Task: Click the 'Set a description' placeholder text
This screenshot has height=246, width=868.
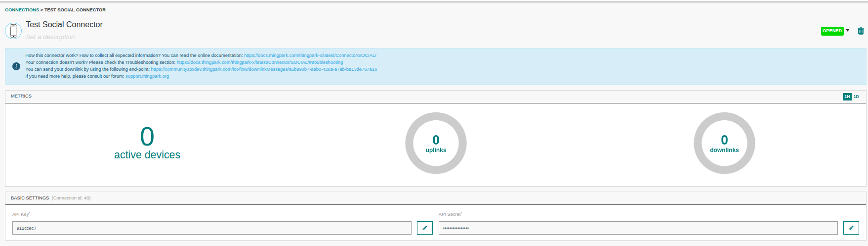Action: pyautogui.click(x=50, y=37)
